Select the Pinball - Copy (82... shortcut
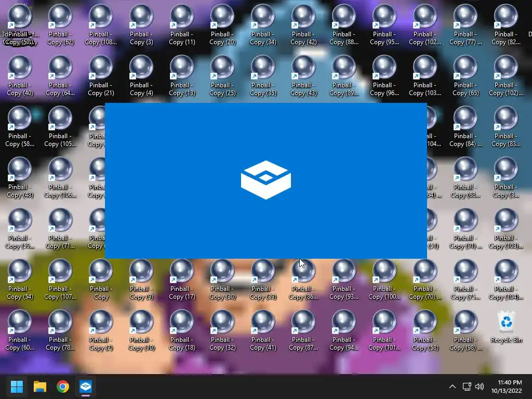Image resolution: width=532 pixels, height=399 pixels. click(x=506, y=25)
